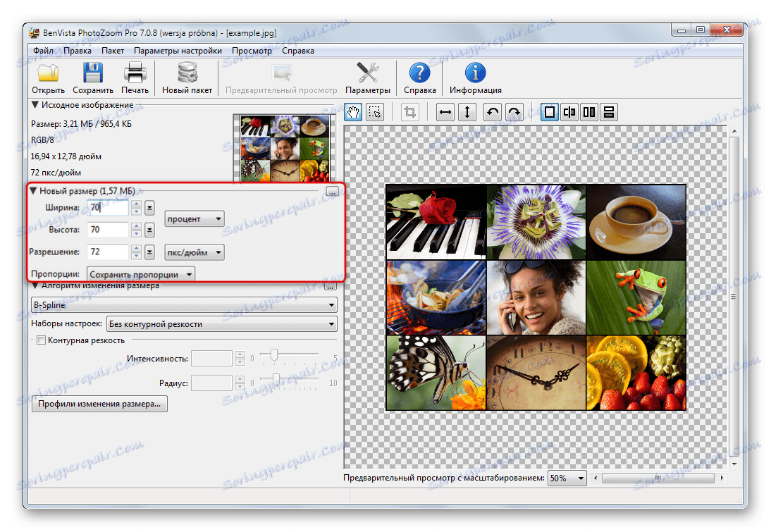Open the процент units dropdown
The image size is (771, 532).
click(x=195, y=219)
